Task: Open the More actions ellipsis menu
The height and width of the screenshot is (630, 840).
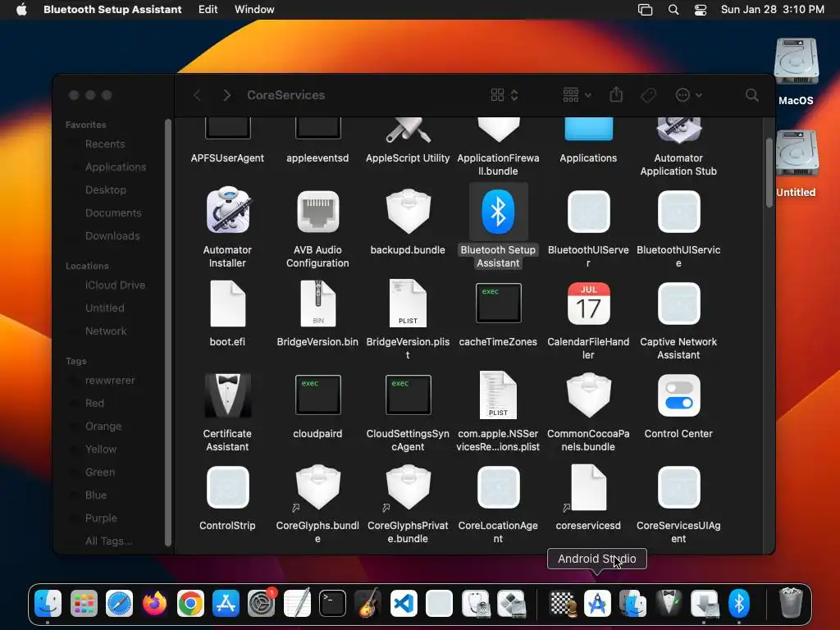Action: click(x=688, y=95)
